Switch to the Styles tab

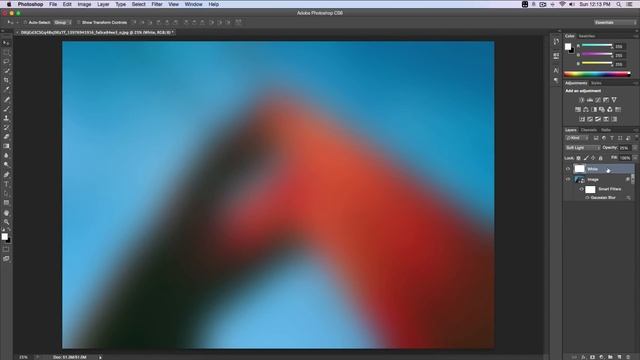pyautogui.click(x=596, y=83)
